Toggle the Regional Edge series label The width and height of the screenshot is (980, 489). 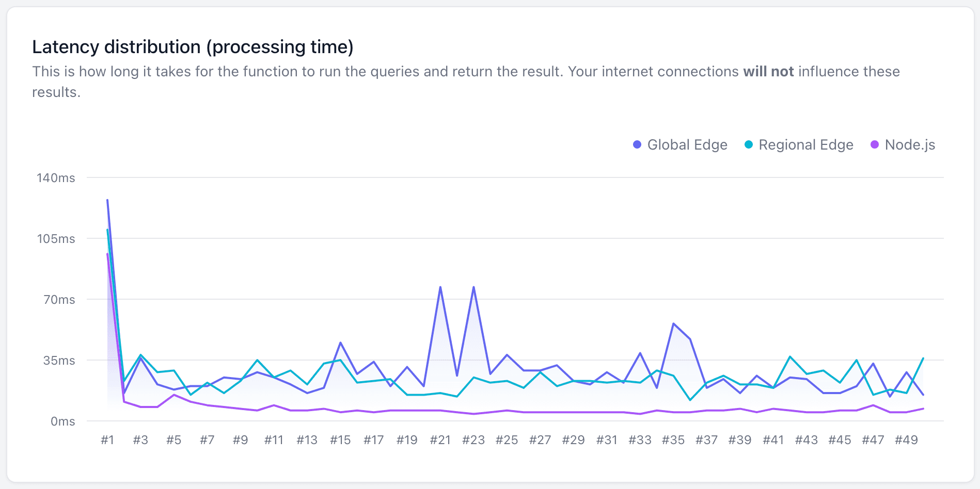tap(805, 145)
